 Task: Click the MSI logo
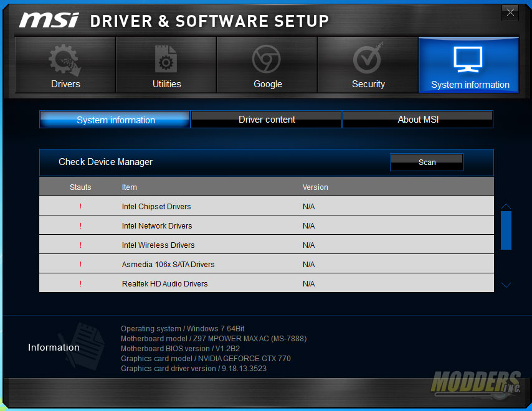(49, 21)
